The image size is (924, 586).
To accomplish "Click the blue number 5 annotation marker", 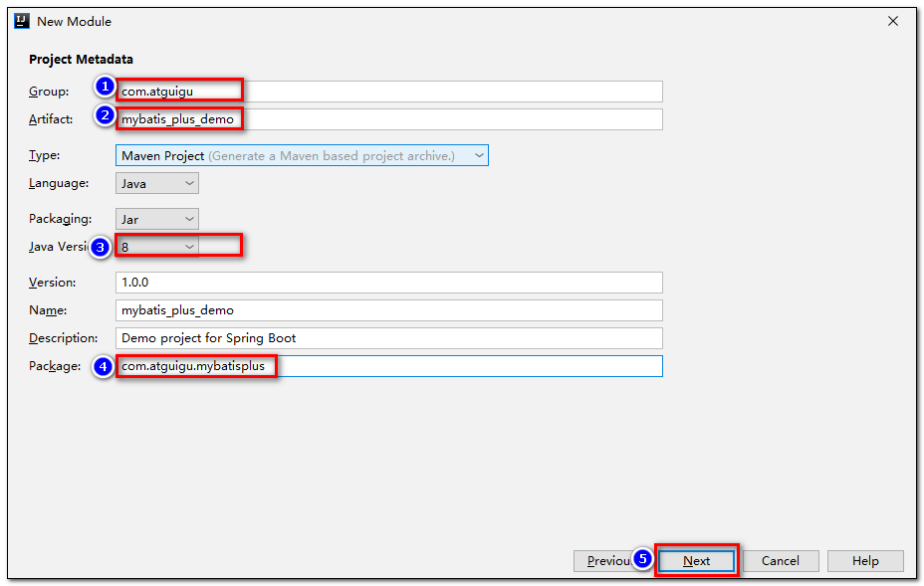I will pyautogui.click(x=643, y=560).
